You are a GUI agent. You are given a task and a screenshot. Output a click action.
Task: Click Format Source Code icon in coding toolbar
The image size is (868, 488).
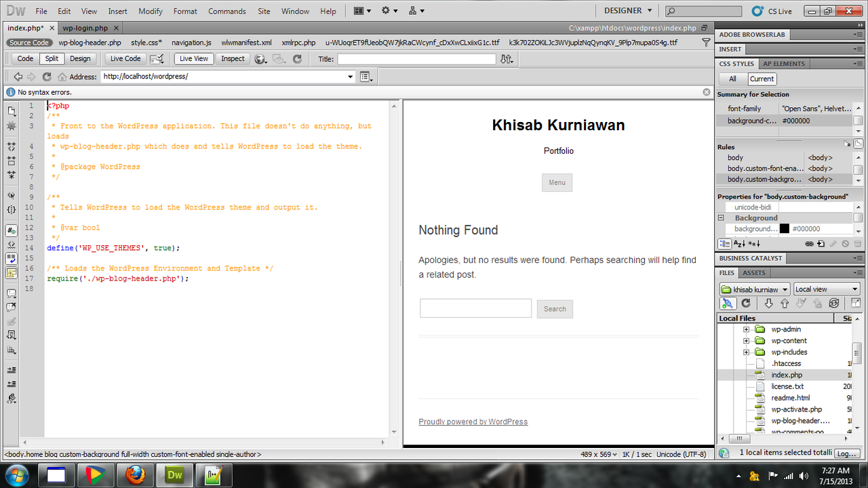click(11, 399)
